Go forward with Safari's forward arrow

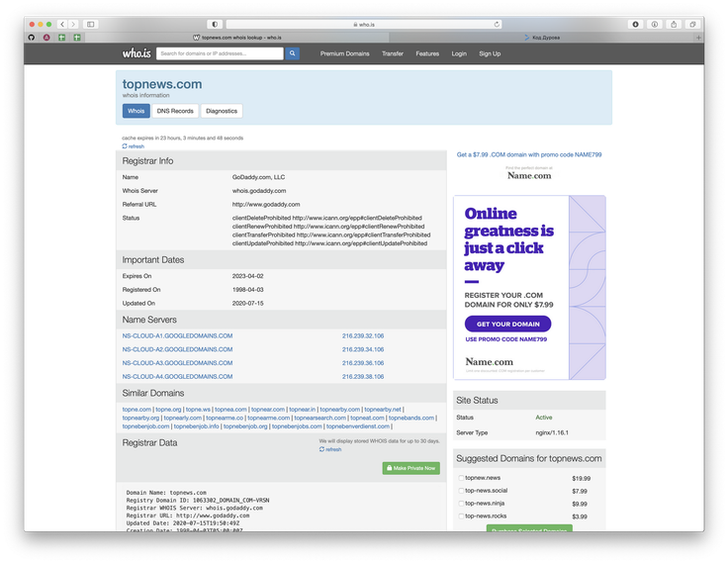click(73, 24)
